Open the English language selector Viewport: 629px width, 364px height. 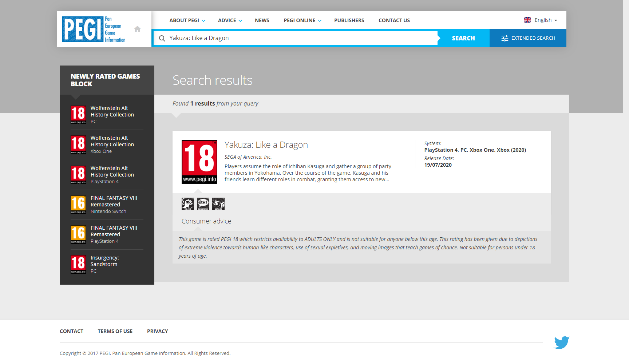click(x=541, y=20)
